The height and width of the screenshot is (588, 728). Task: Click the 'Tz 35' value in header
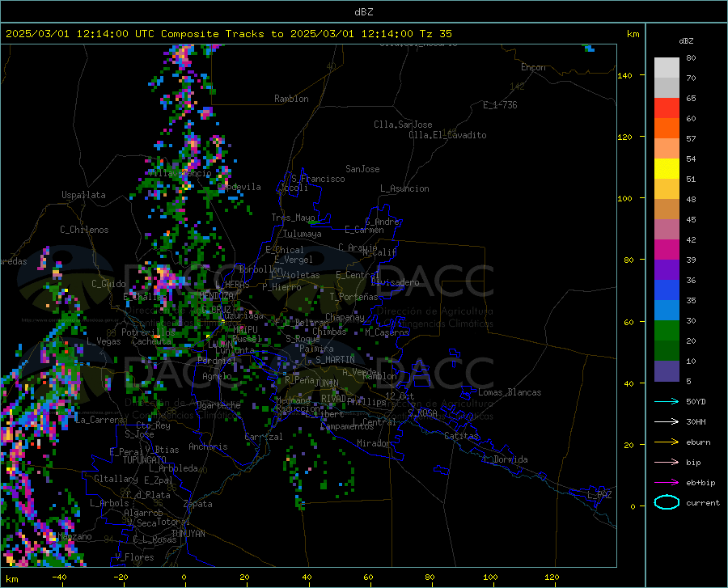435,34
